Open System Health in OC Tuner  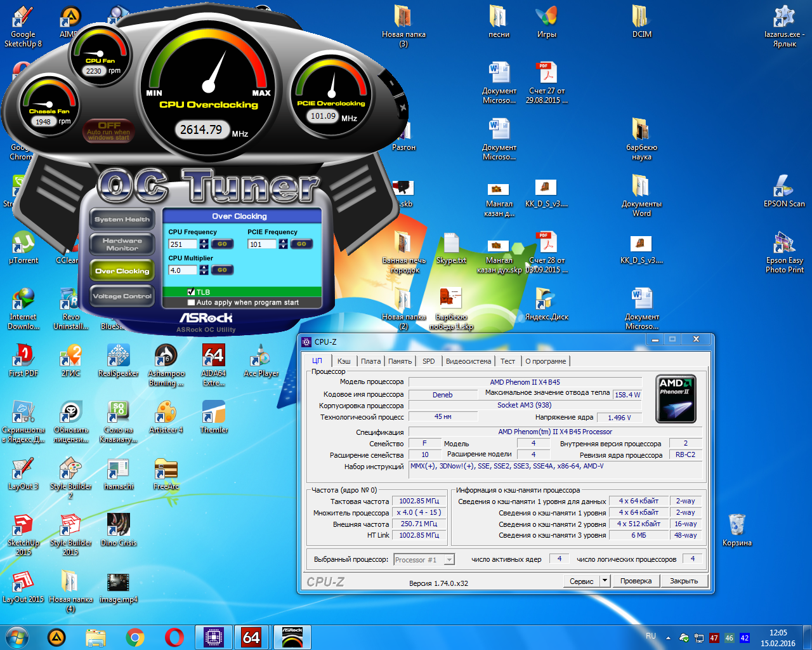(122, 219)
